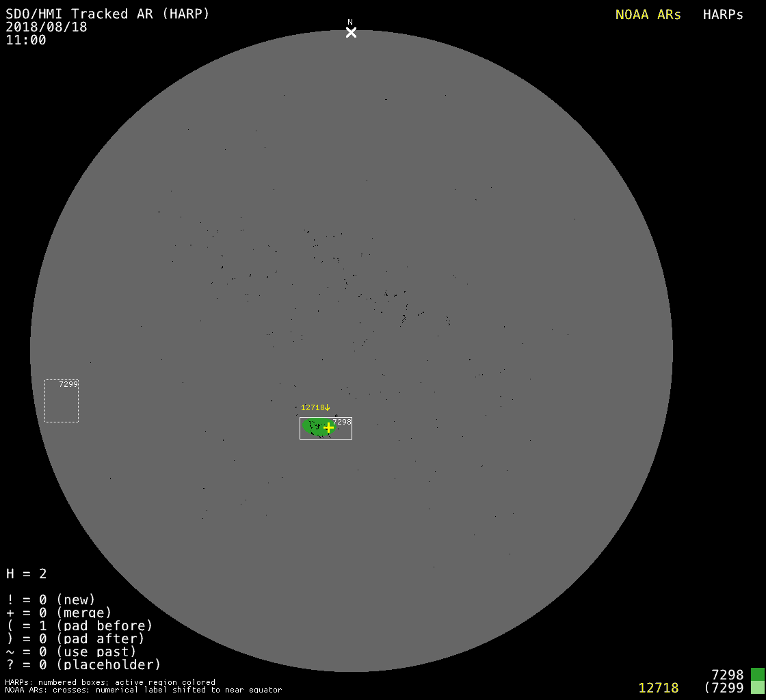Click the '( = 1 (pad before)' line
The height and width of the screenshot is (700, 766).
tap(79, 625)
